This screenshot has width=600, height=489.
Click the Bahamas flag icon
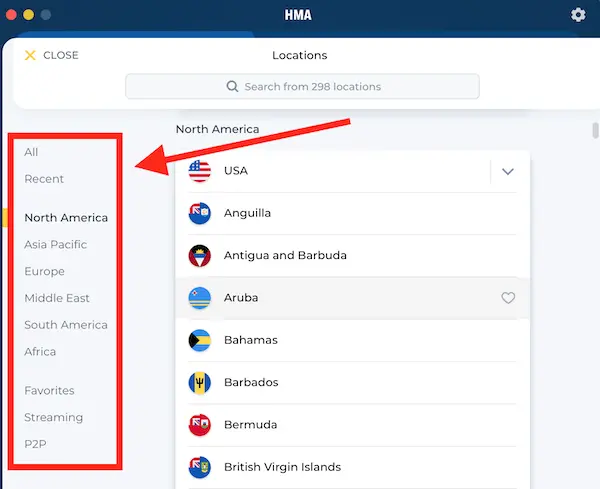[200, 340]
